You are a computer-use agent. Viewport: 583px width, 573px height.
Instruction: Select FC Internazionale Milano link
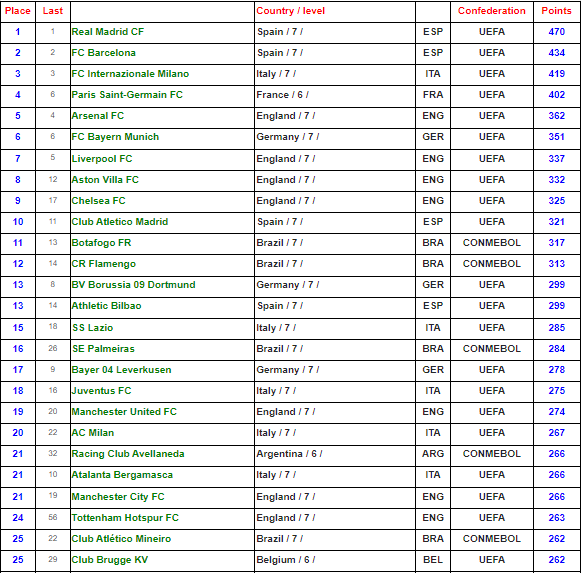click(130, 74)
